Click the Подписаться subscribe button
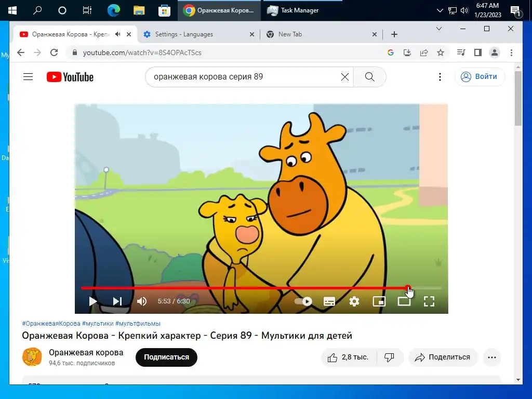Image resolution: width=532 pixels, height=399 pixels. point(166,357)
